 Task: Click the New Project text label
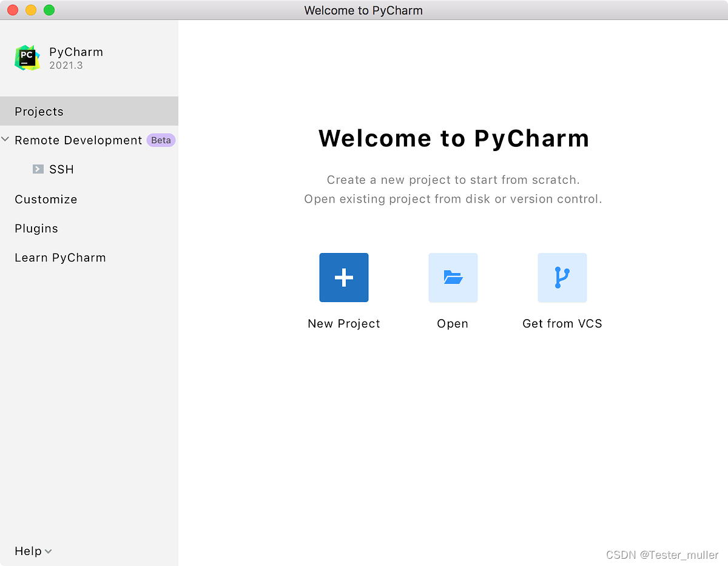pyautogui.click(x=344, y=323)
